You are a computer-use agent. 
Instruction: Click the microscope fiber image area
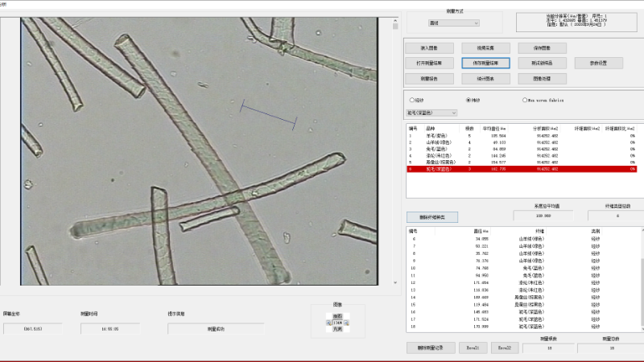[199, 151]
